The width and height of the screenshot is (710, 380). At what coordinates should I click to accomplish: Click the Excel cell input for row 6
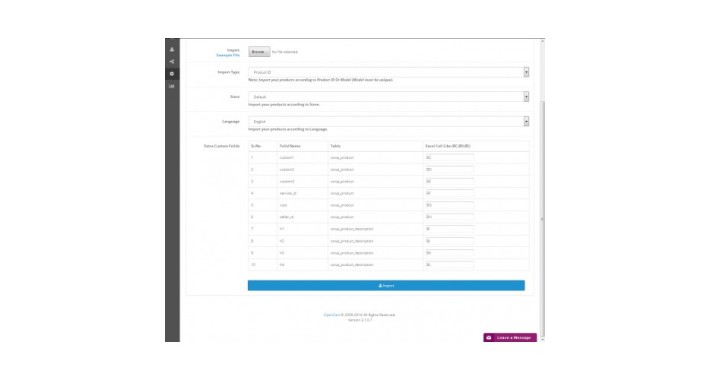pyautogui.click(x=449, y=217)
